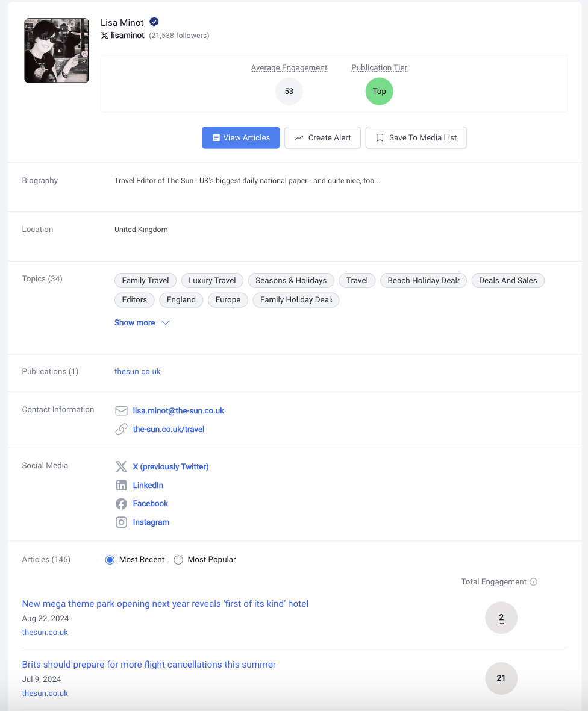The image size is (588, 711).
Task: Select the Most Popular radio button
Action: (x=178, y=560)
